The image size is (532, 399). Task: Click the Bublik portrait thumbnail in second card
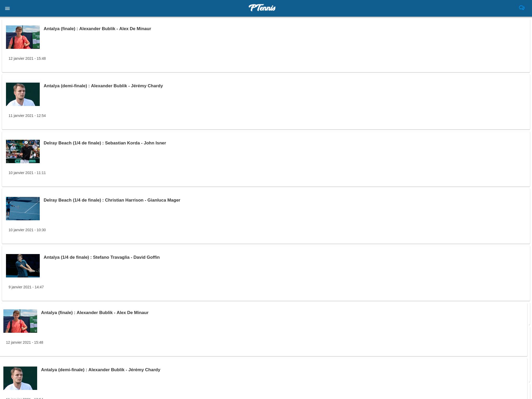coord(23,94)
